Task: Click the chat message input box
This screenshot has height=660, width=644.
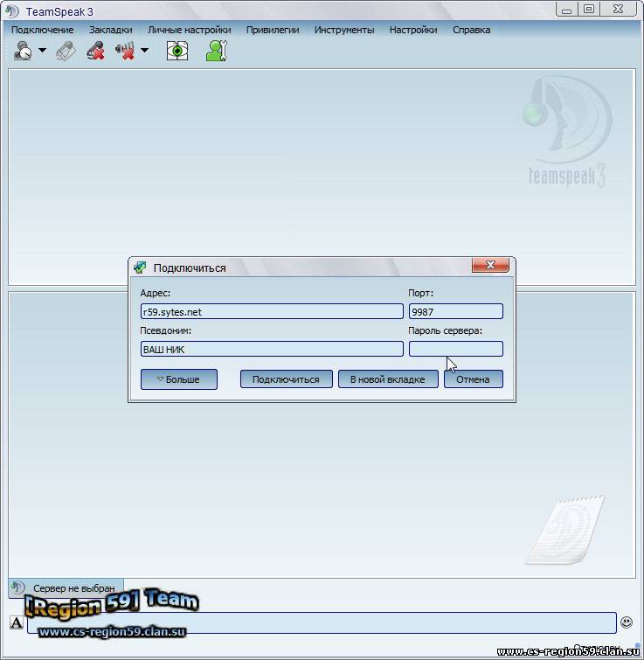Action: click(x=322, y=622)
